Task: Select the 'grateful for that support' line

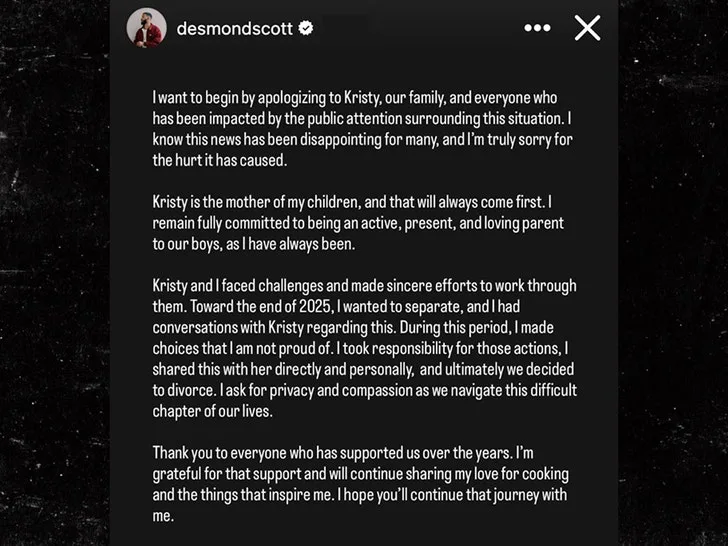Action: (x=361, y=474)
